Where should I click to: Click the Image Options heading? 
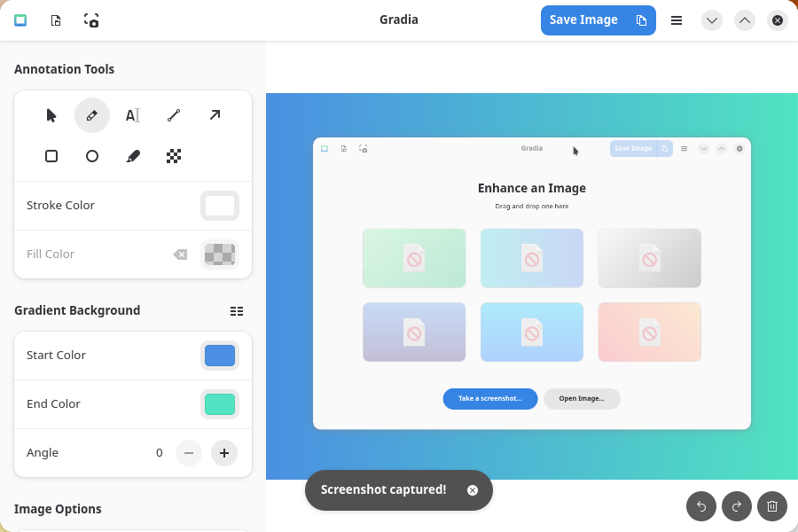(x=58, y=509)
